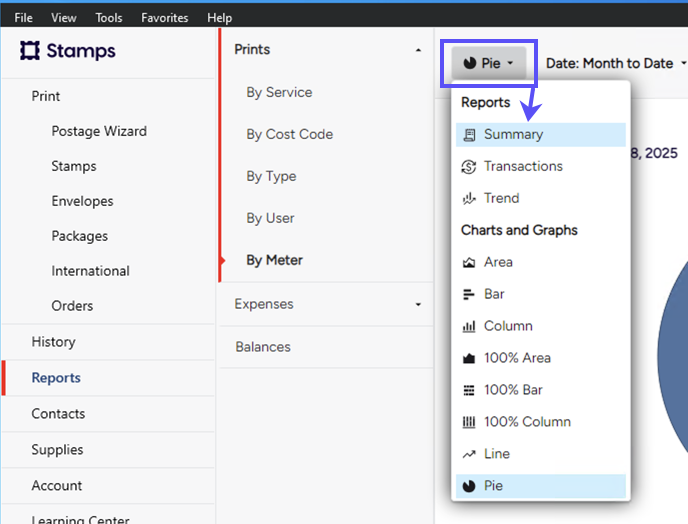Screen dimensions: 688x524
Task: Open By Type prints report
Action: click(271, 176)
